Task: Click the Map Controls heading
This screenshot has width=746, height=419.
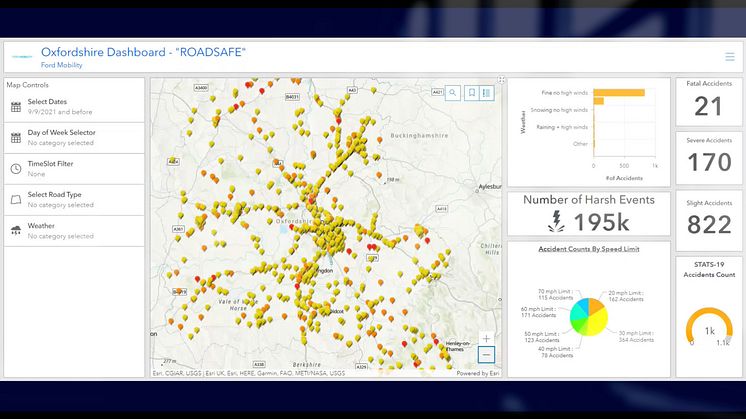Action: [28, 85]
